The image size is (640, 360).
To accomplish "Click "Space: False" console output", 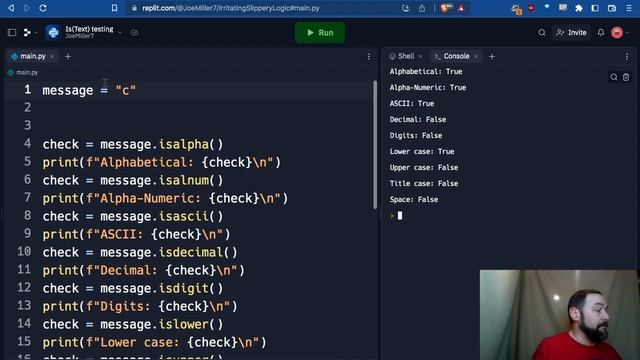I will click(x=414, y=200).
